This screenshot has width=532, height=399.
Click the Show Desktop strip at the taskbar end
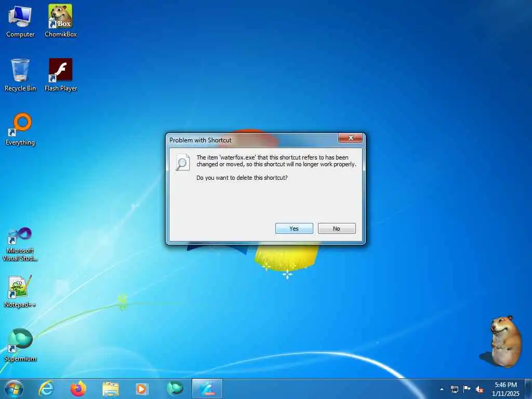coord(528,389)
